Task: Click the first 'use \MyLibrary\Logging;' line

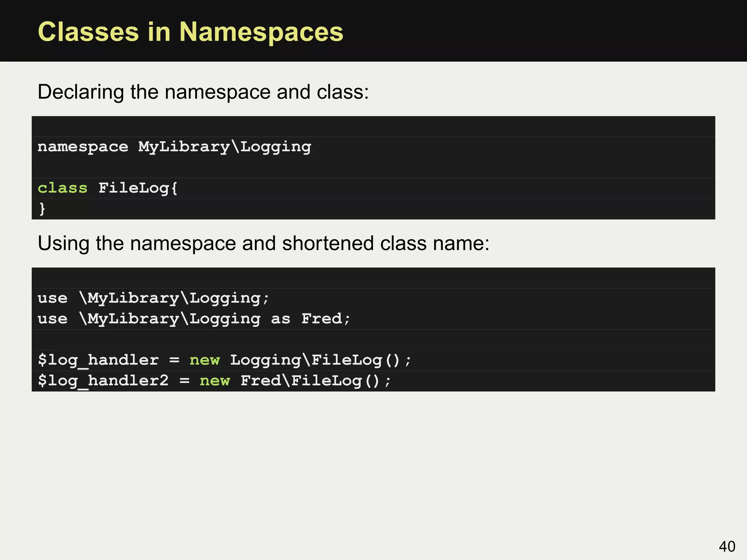Action: tap(153, 298)
